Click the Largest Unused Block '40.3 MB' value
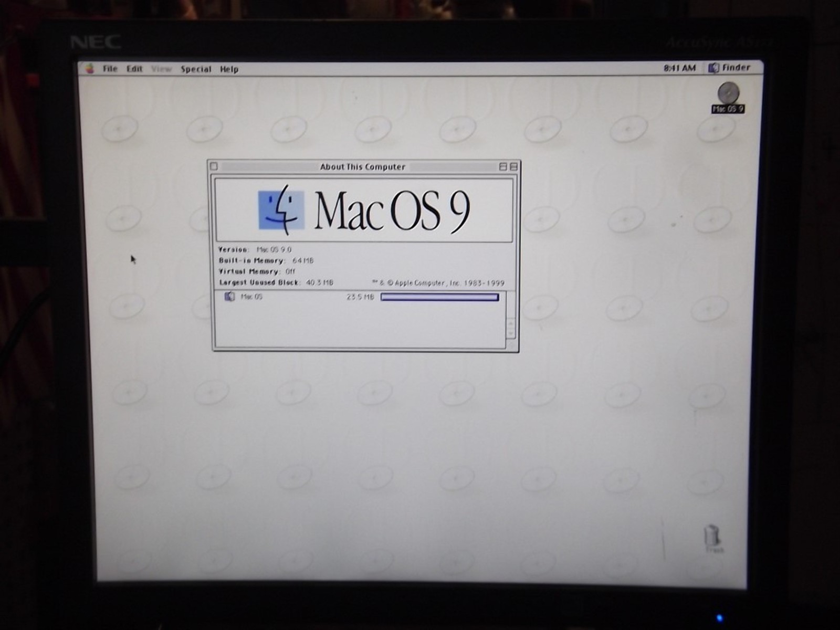This screenshot has width=840, height=630. [320, 282]
